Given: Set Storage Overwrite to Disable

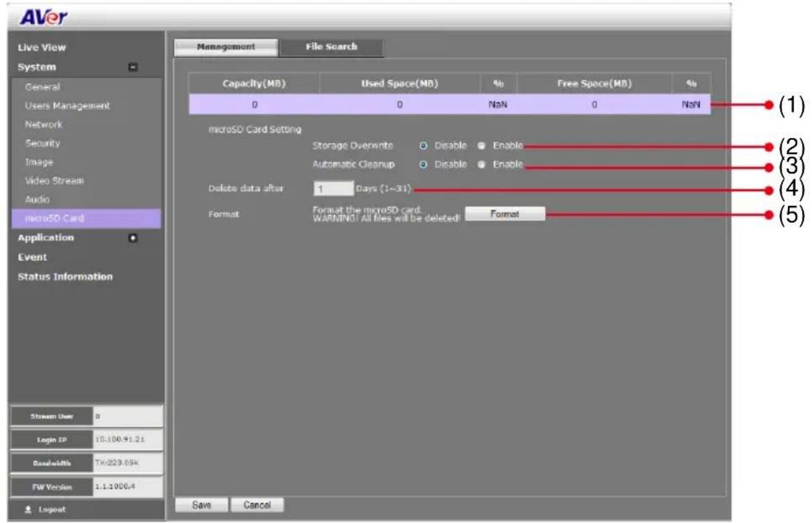Looking at the screenshot, I should [x=424, y=146].
